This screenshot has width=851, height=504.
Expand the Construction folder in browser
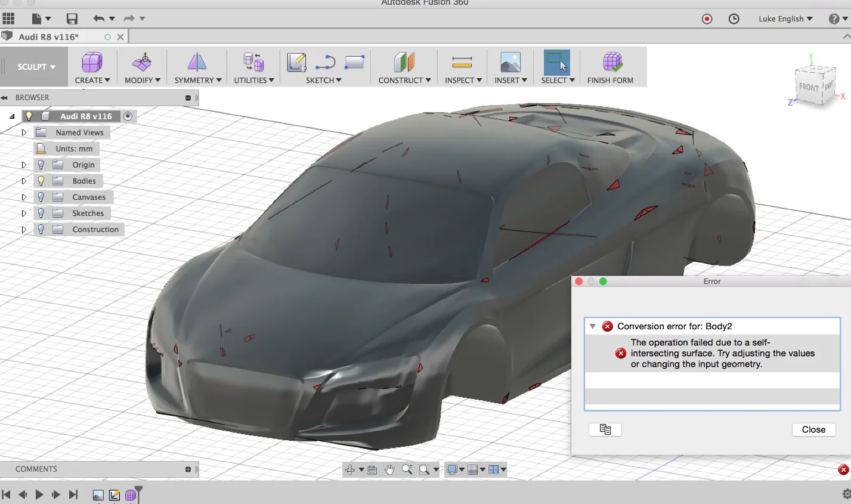tap(24, 229)
